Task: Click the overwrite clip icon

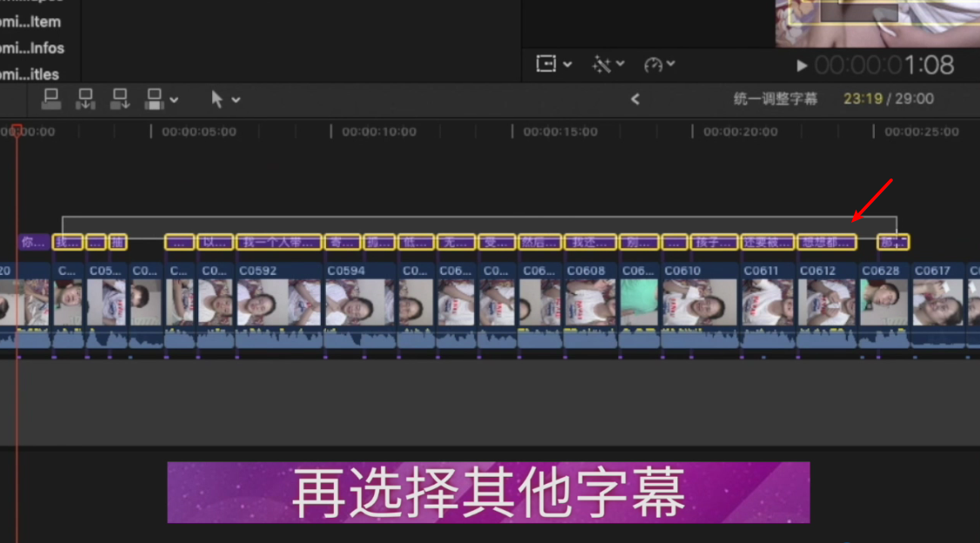Action: pyautogui.click(x=155, y=99)
